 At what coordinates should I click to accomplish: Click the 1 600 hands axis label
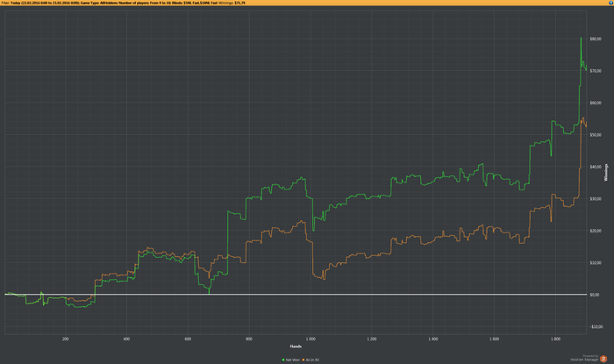pos(494,339)
